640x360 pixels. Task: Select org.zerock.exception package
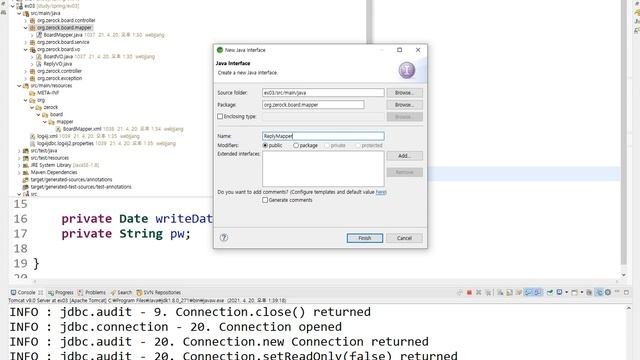coord(60,78)
